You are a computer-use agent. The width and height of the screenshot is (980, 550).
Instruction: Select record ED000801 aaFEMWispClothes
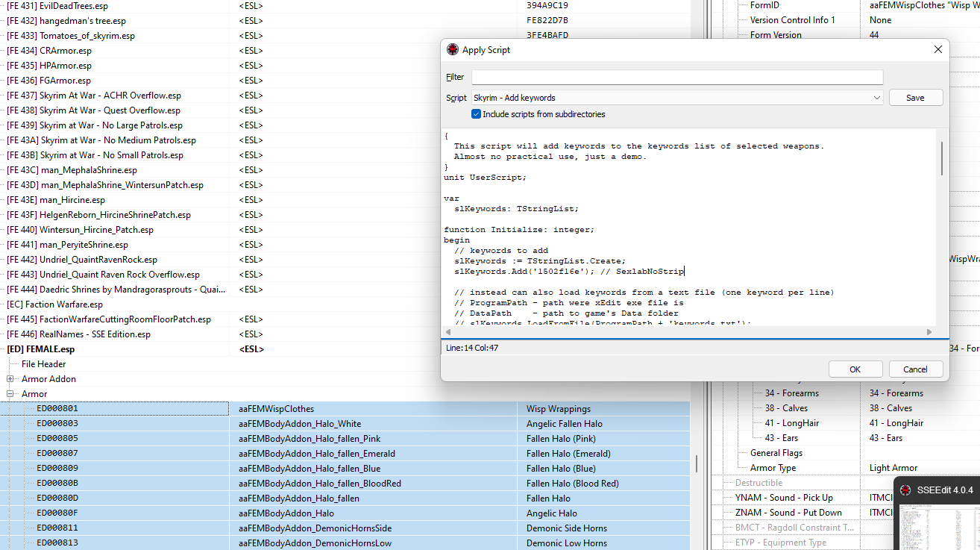tap(345, 409)
